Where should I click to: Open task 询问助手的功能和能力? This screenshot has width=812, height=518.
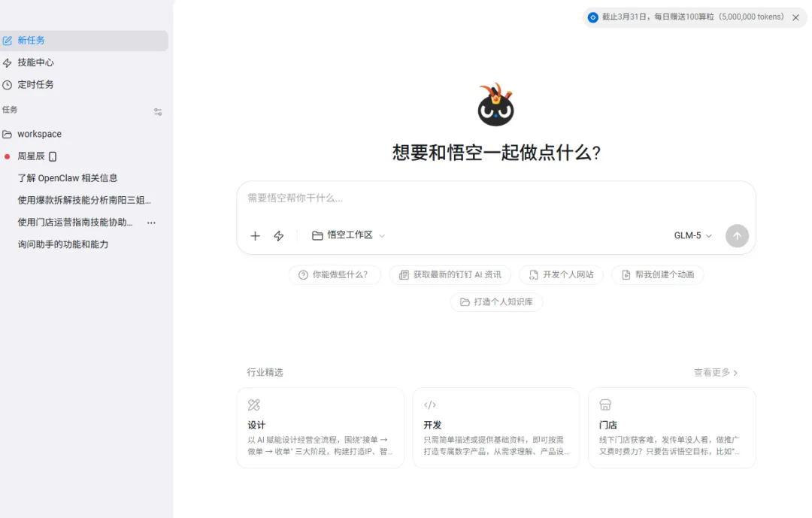coord(63,244)
